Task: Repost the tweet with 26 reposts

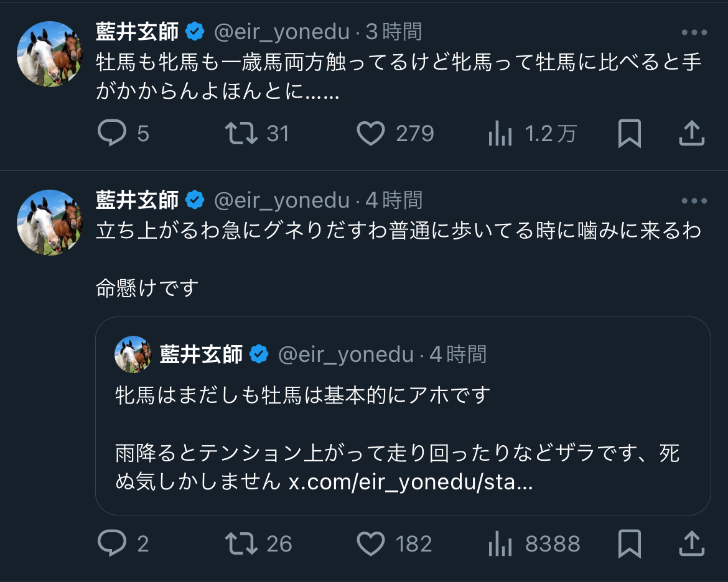Action: (242, 544)
